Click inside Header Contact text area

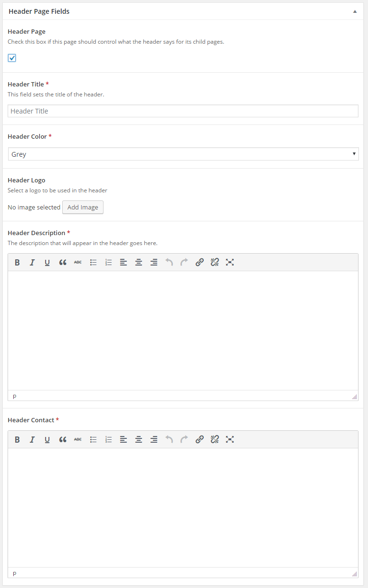pyautogui.click(x=183, y=507)
